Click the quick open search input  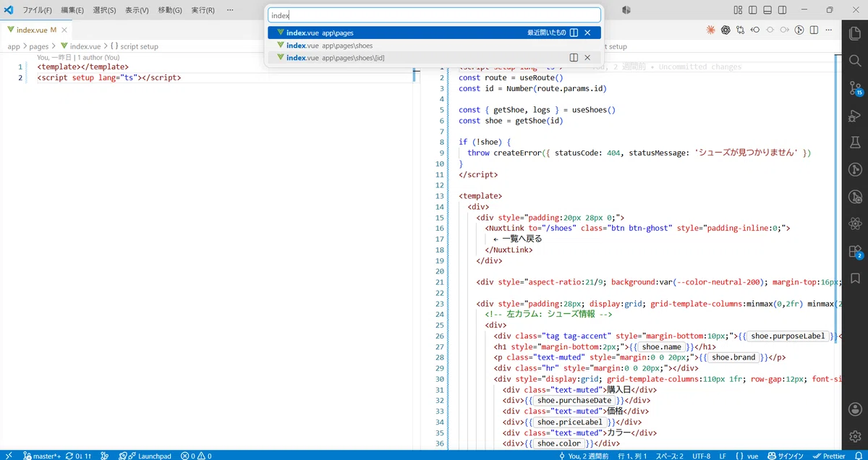pos(434,15)
